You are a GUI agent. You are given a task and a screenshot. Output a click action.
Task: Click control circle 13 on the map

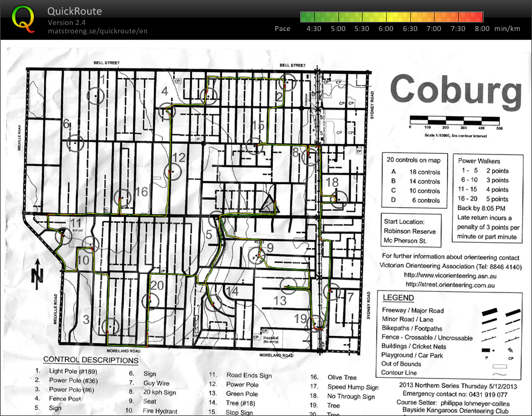tap(289, 286)
